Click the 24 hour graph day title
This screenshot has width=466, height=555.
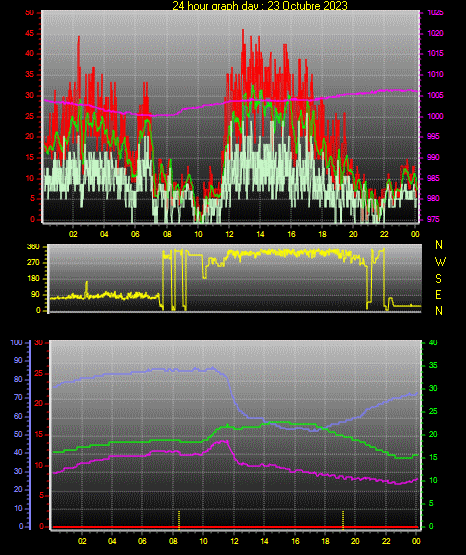pyautogui.click(x=260, y=6)
